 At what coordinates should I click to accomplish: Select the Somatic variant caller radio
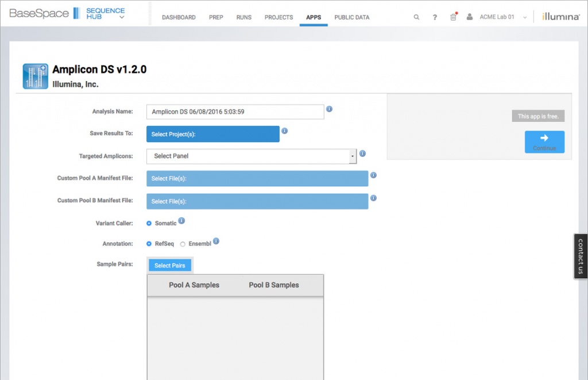point(149,224)
